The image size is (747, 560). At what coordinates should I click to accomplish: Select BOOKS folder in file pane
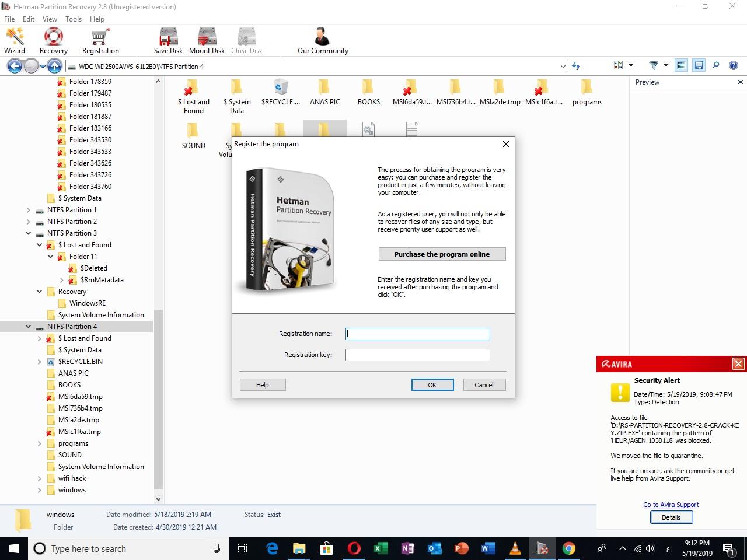click(x=368, y=87)
